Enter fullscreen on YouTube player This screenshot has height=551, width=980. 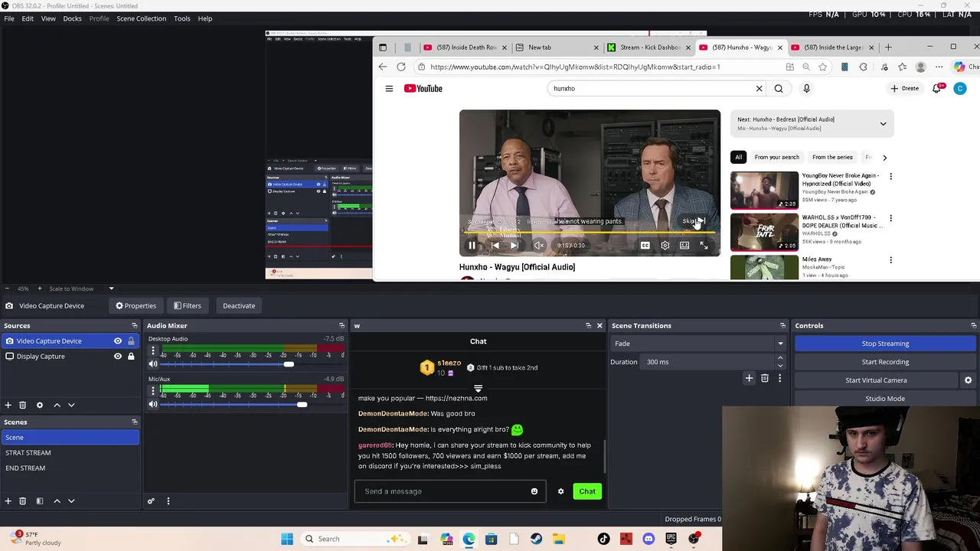(x=704, y=246)
